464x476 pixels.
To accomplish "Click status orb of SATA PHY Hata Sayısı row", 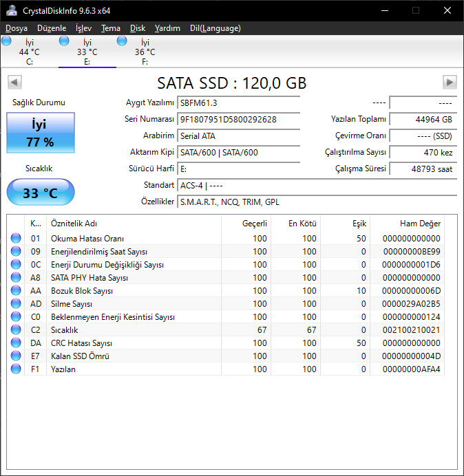I will click(16, 277).
